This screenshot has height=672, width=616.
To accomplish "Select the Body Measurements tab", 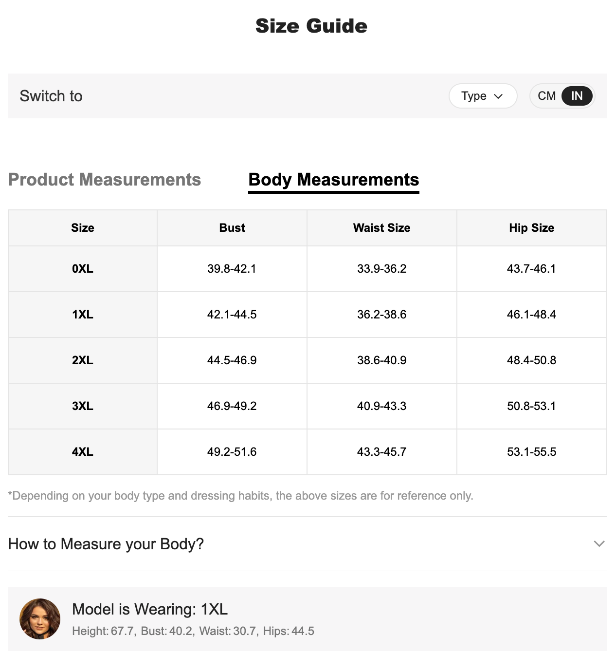I will pos(334,180).
